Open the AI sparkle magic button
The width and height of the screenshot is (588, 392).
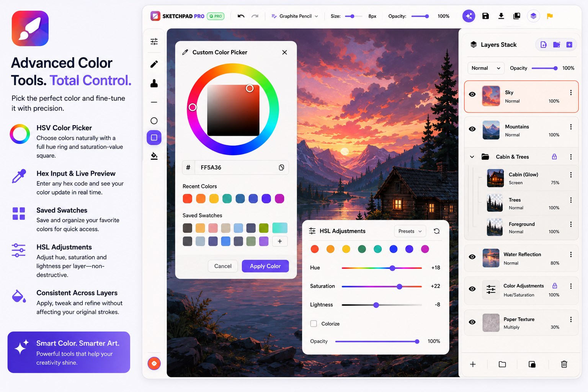coord(469,16)
